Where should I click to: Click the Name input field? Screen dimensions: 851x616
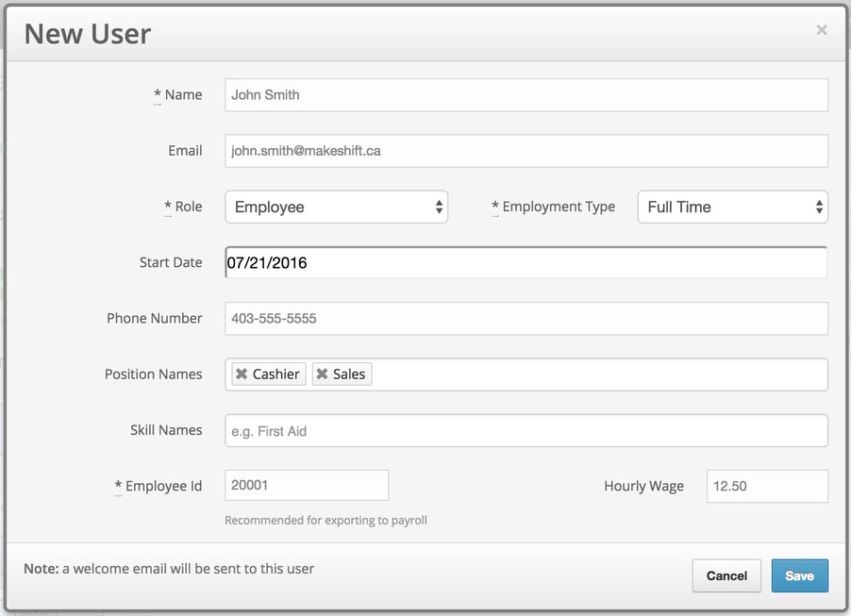tap(526, 94)
